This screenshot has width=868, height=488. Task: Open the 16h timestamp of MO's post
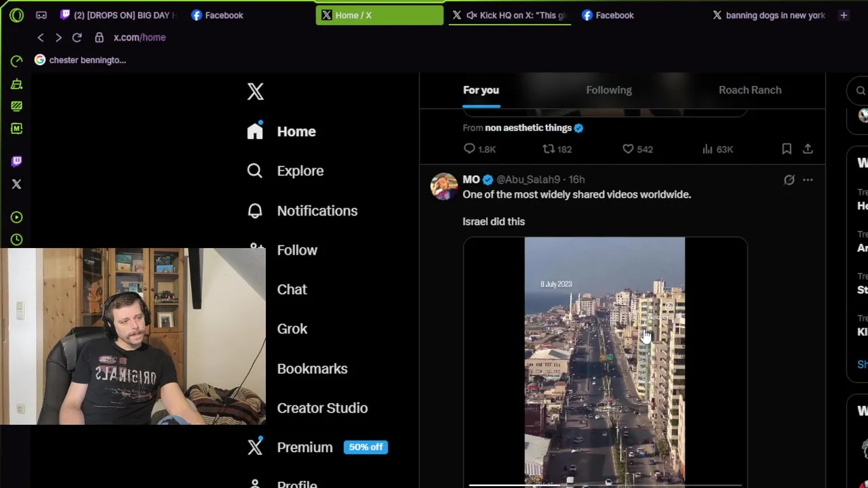tap(576, 180)
